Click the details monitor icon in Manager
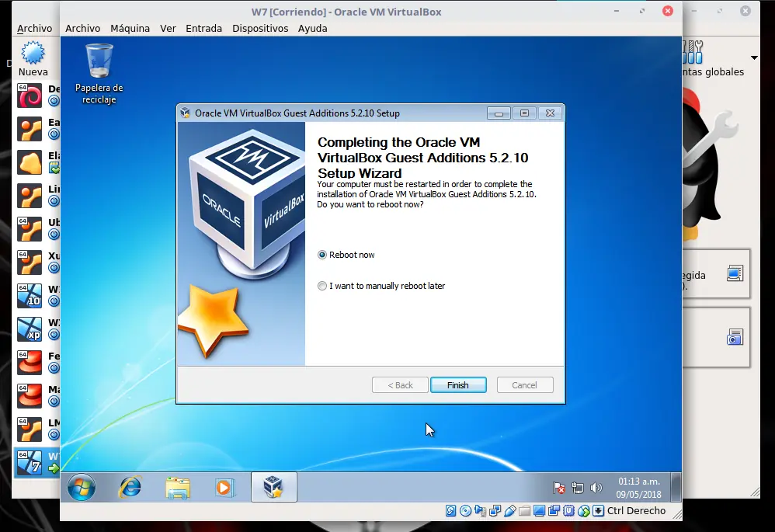The height and width of the screenshot is (532, 775). coord(735,273)
